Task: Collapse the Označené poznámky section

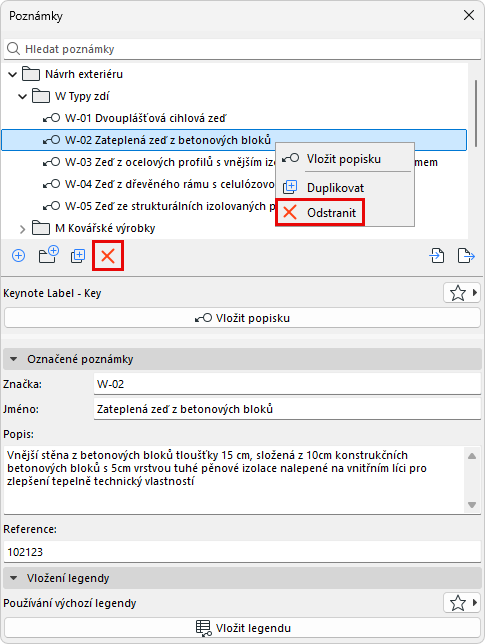Action: [x=14, y=359]
